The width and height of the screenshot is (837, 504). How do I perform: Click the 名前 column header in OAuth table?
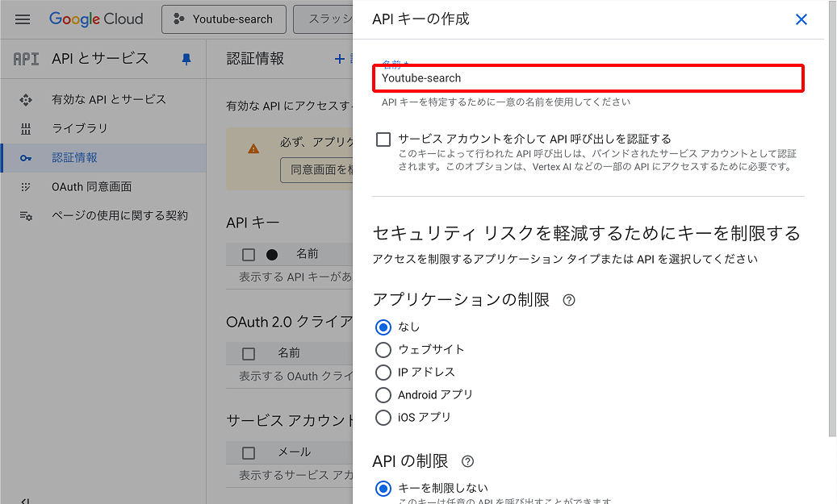click(x=289, y=353)
